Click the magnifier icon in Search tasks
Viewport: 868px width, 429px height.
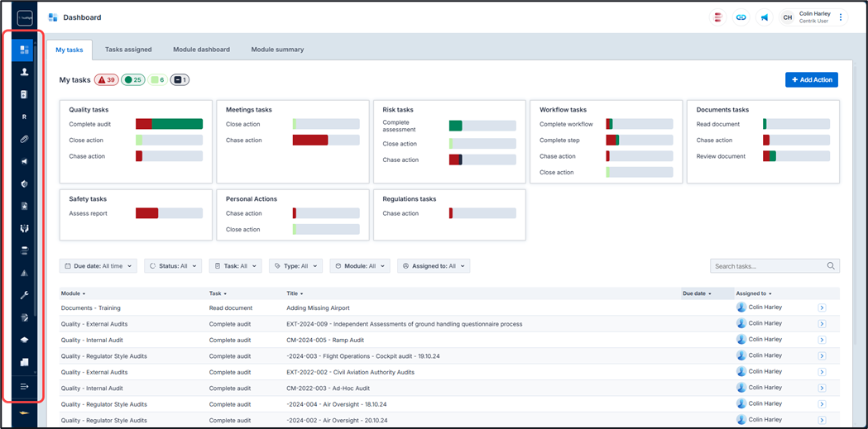831,266
